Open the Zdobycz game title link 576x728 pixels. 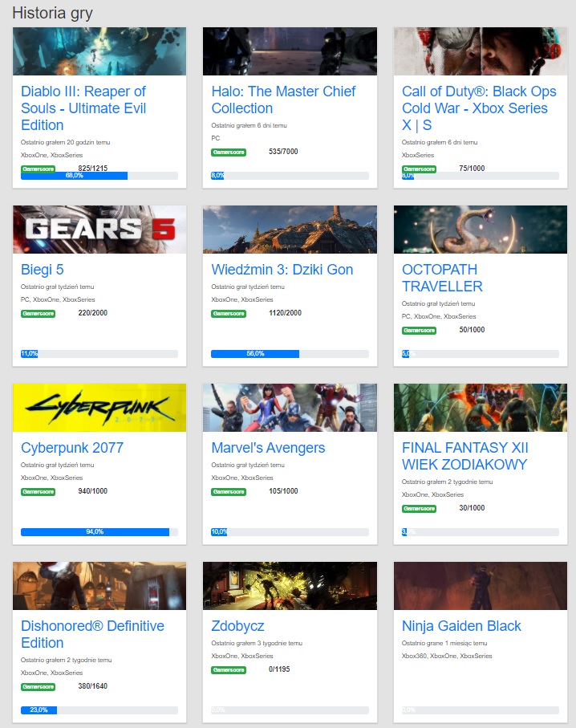pos(237,626)
